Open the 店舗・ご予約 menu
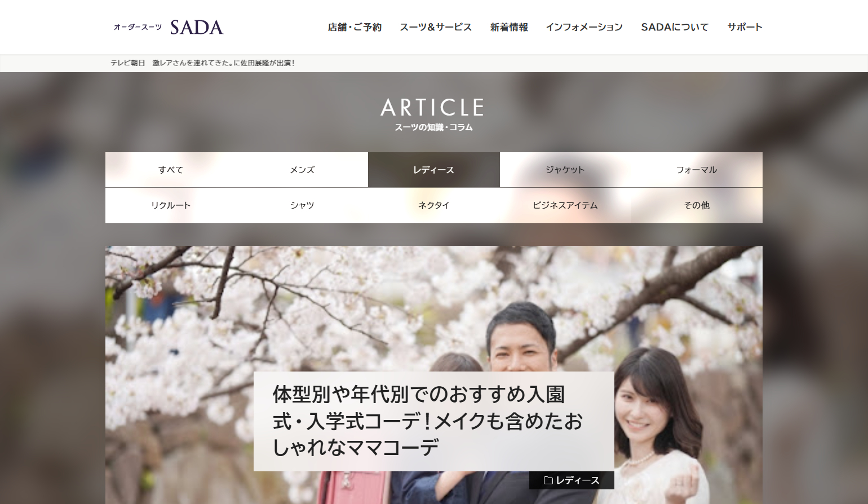The height and width of the screenshot is (504, 868). (355, 27)
